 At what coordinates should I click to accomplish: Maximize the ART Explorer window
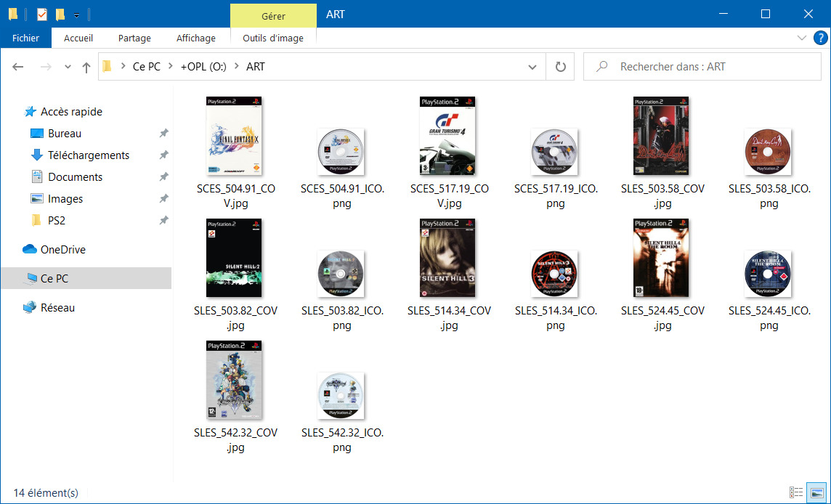point(766,15)
